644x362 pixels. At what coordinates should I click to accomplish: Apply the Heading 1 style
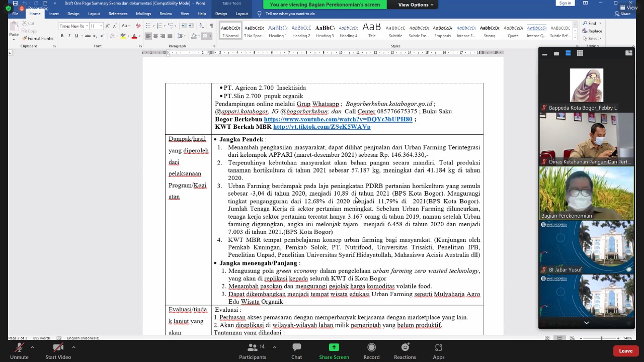pos(278,31)
